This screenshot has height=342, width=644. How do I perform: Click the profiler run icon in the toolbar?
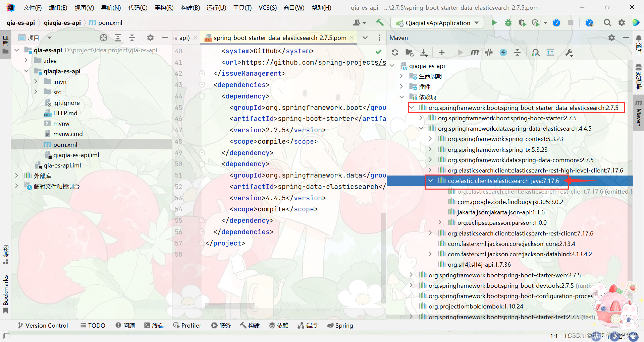(x=536, y=23)
